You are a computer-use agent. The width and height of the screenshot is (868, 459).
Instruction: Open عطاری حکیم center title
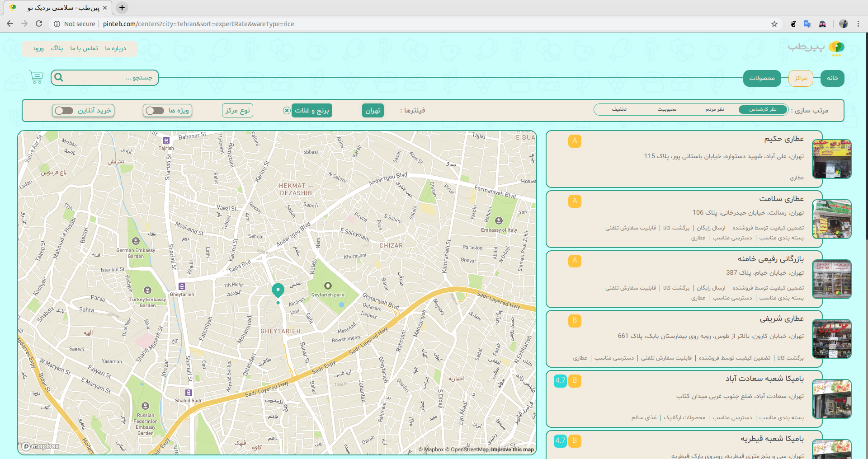point(784,139)
